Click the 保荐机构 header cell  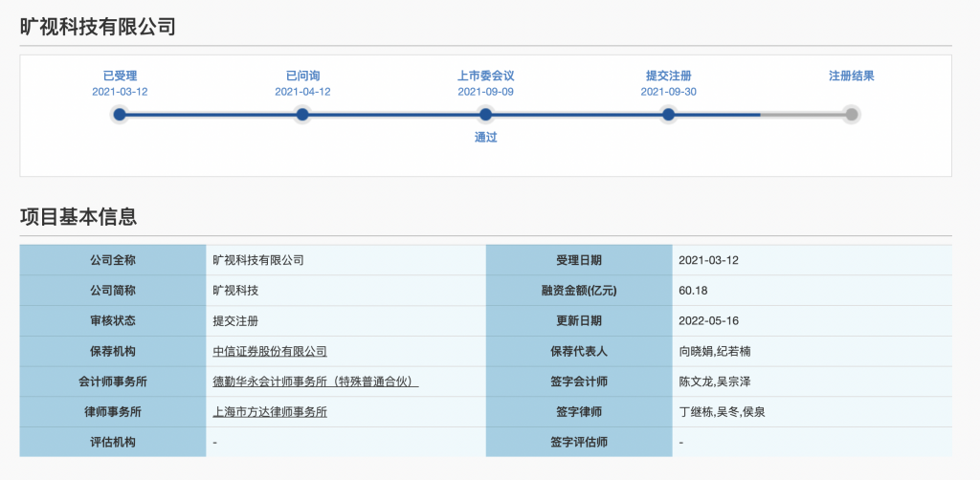tap(113, 352)
